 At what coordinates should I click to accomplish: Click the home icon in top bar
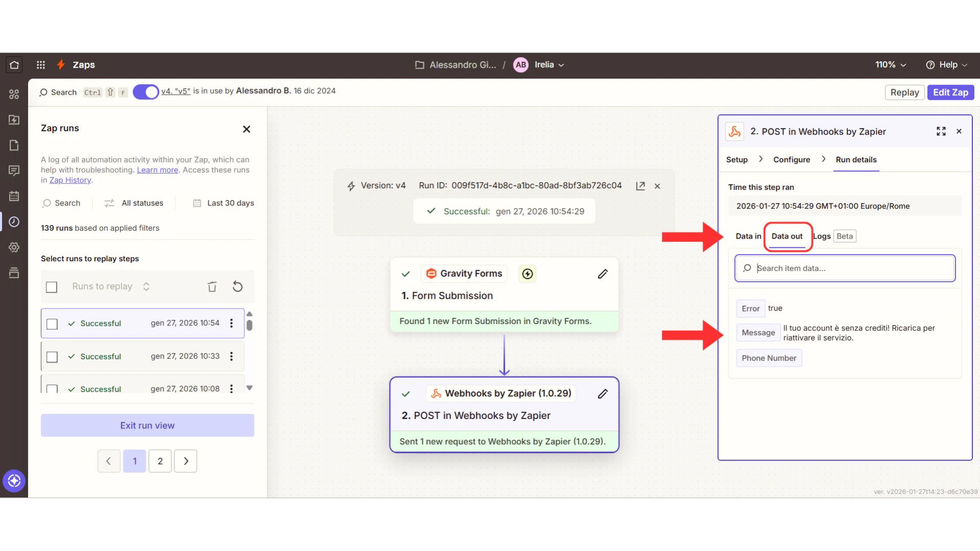pos(14,65)
